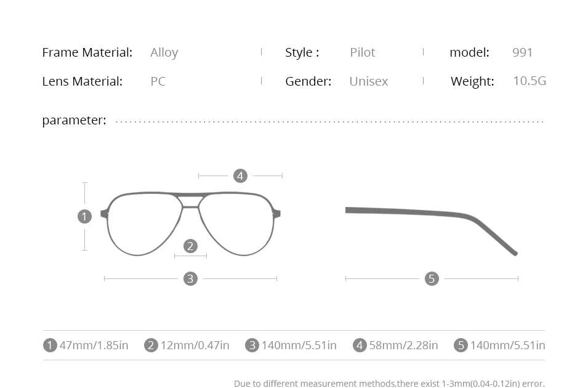The width and height of the screenshot is (588, 388).
Task: Click the circled 4 beside 58mm/2.28in
Action: [x=360, y=346]
